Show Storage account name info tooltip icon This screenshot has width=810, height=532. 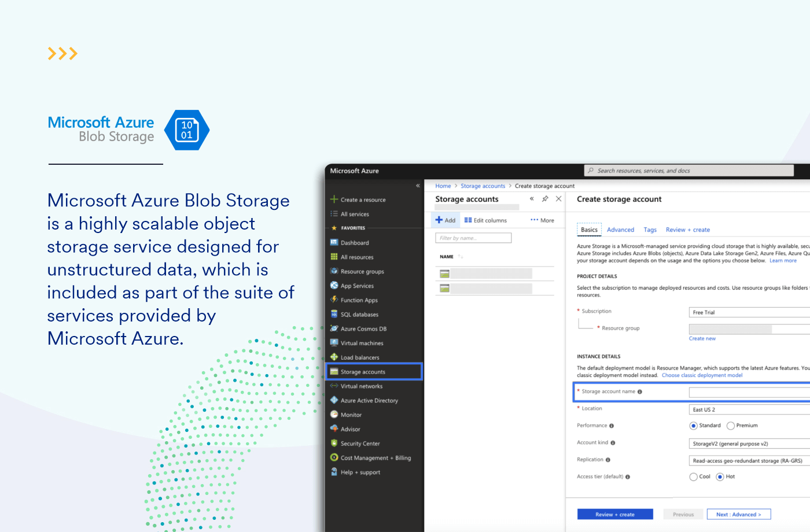point(639,391)
